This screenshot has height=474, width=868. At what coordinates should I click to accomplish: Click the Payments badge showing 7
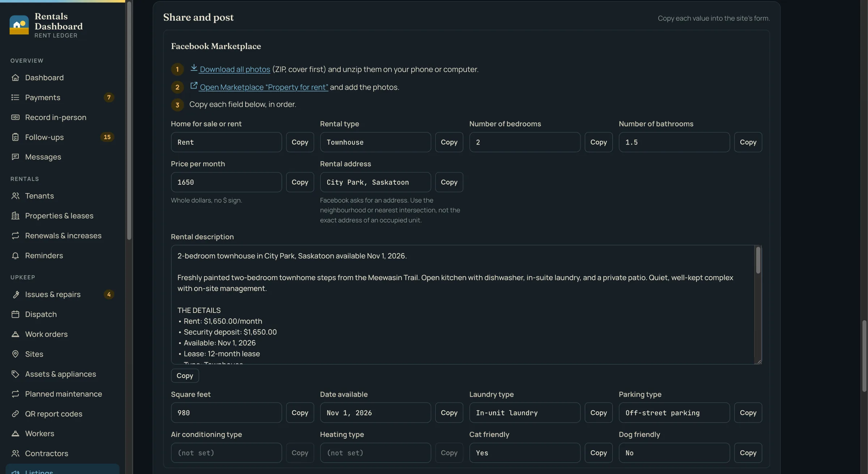109,98
